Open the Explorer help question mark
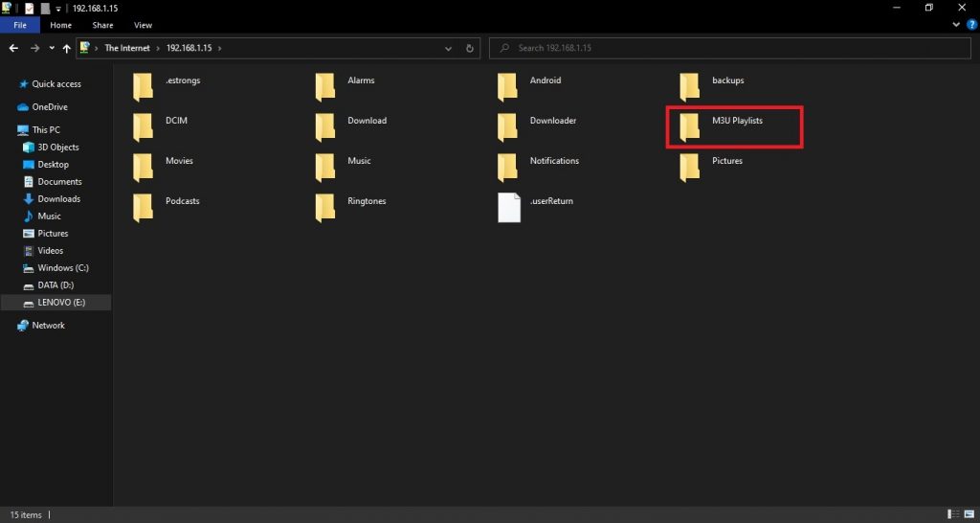The image size is (980, 523). coord(972,25)
